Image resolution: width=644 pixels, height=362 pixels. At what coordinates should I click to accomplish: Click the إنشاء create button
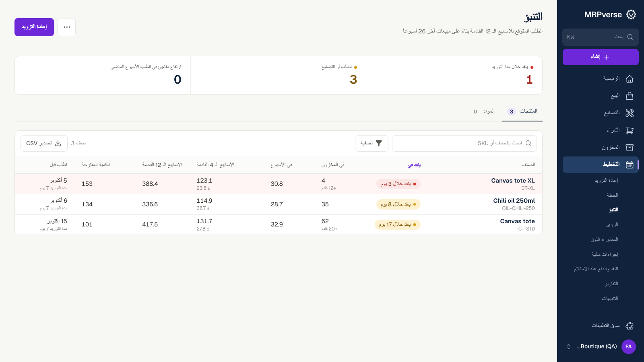tap(601, 57)
